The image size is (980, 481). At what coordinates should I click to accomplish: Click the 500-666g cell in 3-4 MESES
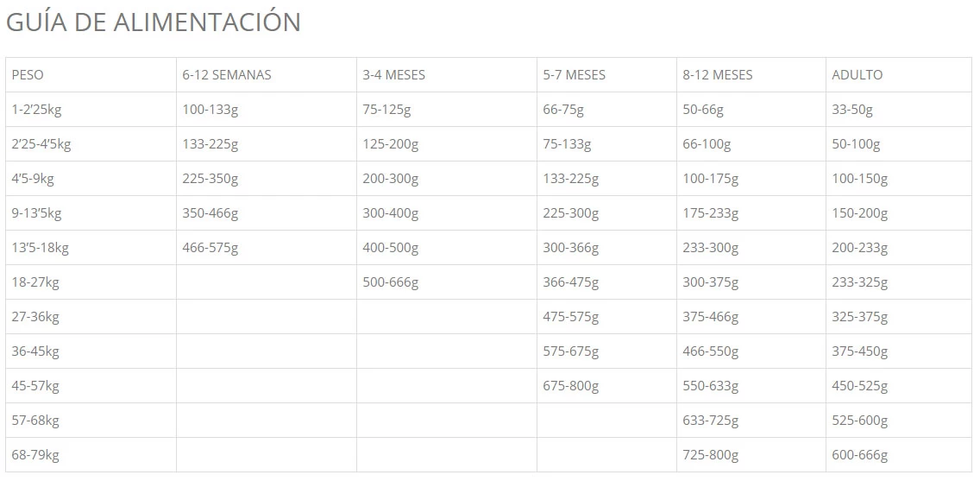point(391,282)
